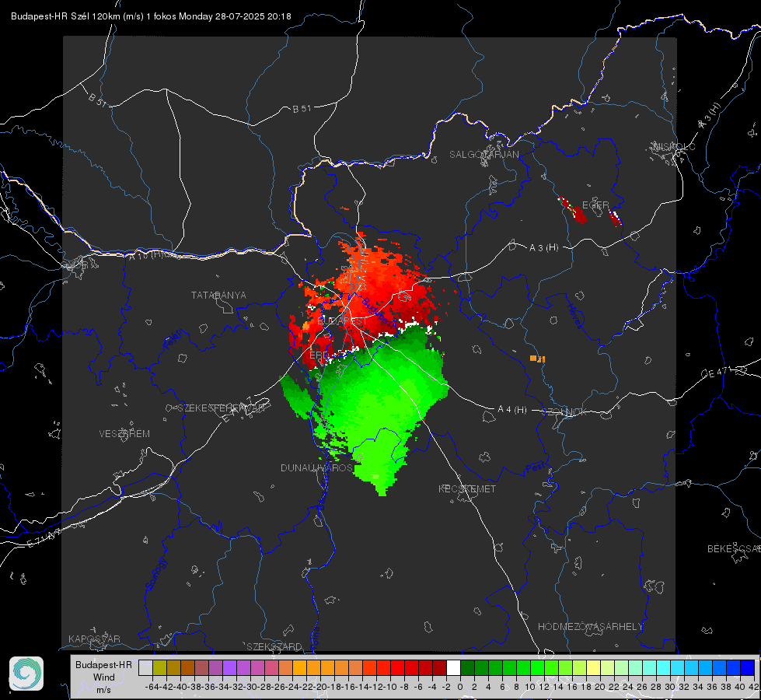
Task: Click the HÓDMEZŐVÁSÁRHELY city label
Action: click(590, 627)
